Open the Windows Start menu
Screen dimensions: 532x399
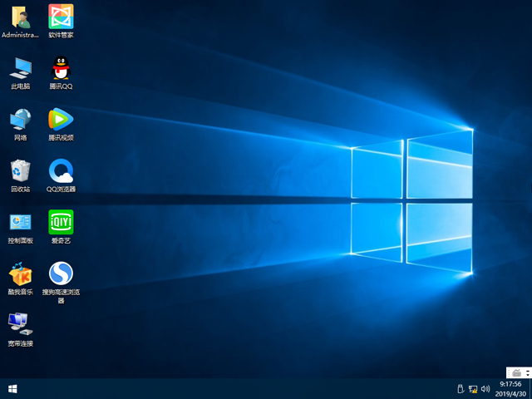(12, 388)
